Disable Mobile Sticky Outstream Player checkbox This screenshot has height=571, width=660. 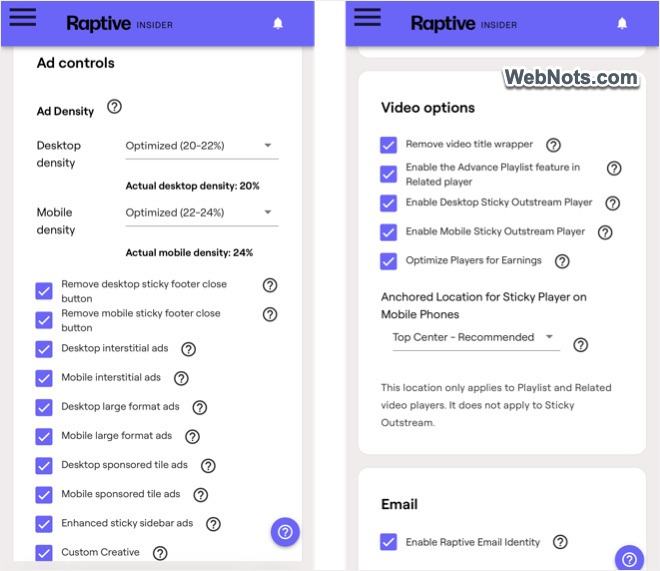pos(388,232)
